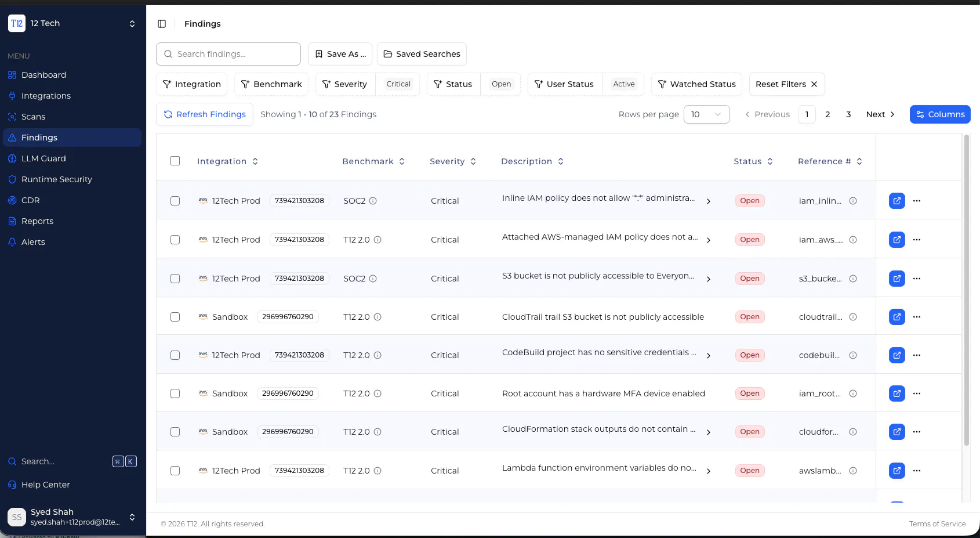Click the Search findings input field
The width and height of the screenshot is (980, 538).
pos(228,54)
